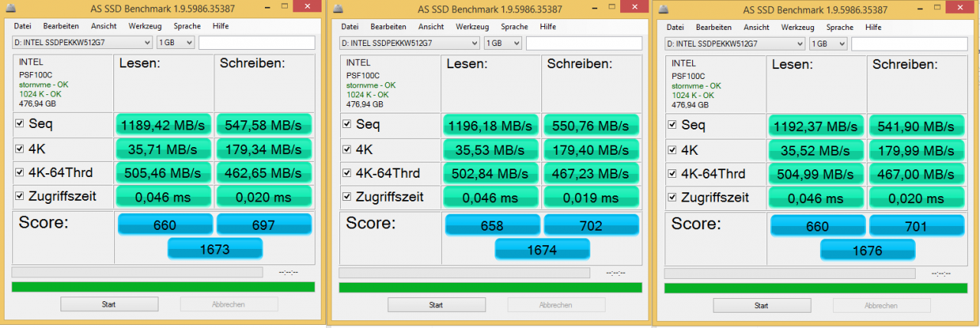Click app icon in title bar of window scoring 1673
Viewport: 980px width, 328px height.
click(10, 10)
